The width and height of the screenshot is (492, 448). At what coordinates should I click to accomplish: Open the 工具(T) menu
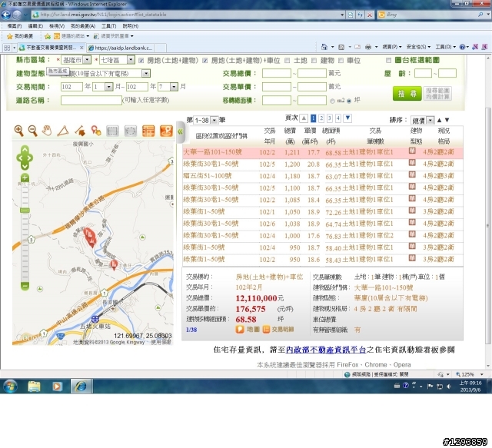[108, 26]
